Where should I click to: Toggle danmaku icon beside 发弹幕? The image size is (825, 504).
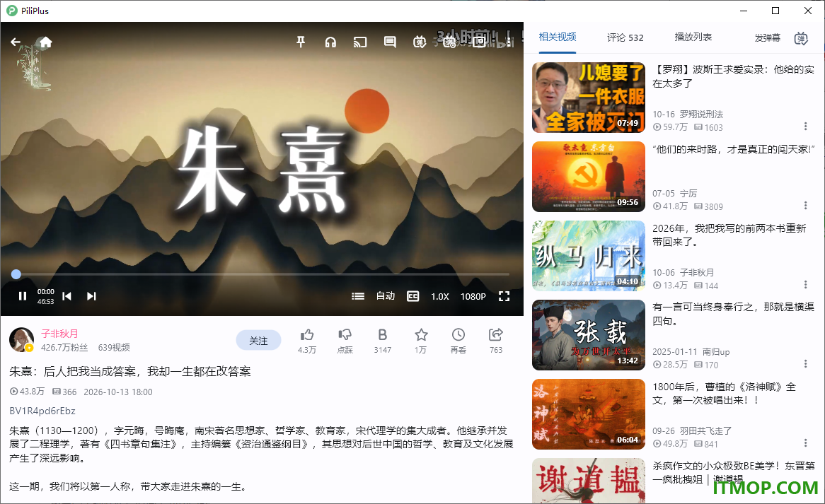pos(801,38)
